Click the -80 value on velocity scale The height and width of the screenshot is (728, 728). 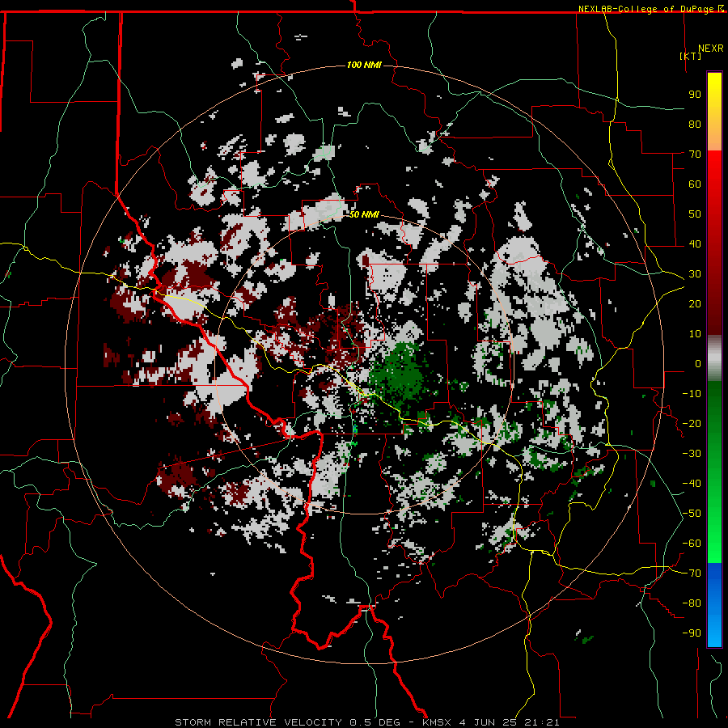coord(692,603)
